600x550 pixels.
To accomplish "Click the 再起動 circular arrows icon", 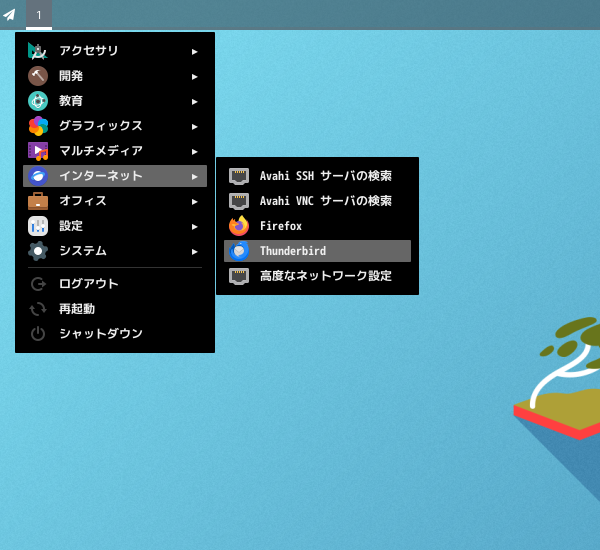I will [x=38, y=309].
